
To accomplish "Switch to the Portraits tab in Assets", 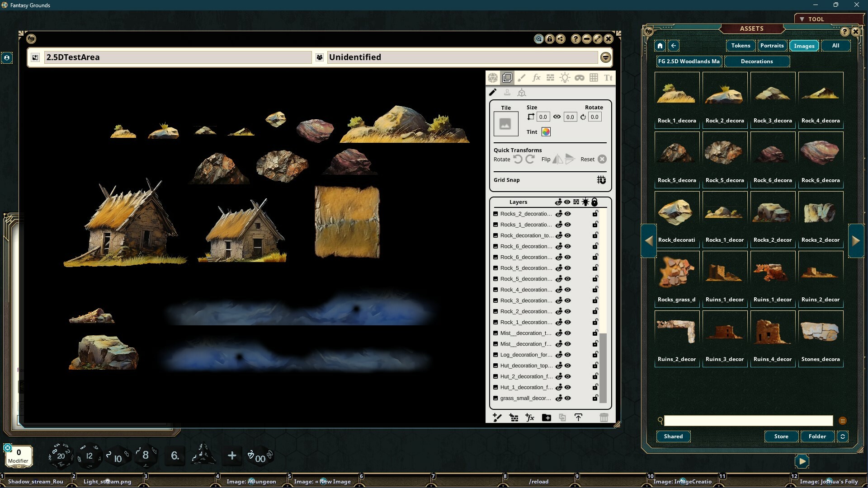I will click(x=771, y=45).
